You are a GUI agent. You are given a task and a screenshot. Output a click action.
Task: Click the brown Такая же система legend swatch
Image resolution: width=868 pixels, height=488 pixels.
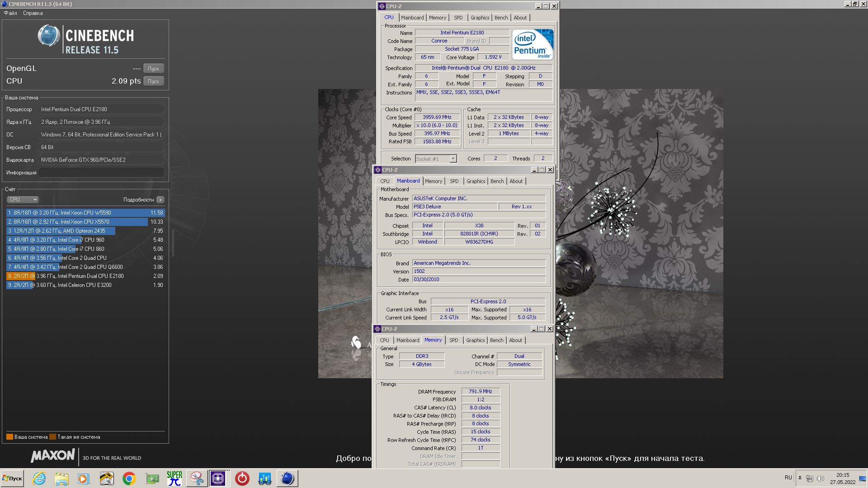[52, 437]
